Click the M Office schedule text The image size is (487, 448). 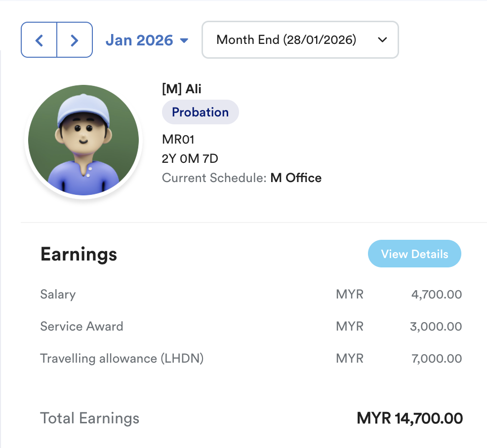pyautogui.click(x=296, y=178)
